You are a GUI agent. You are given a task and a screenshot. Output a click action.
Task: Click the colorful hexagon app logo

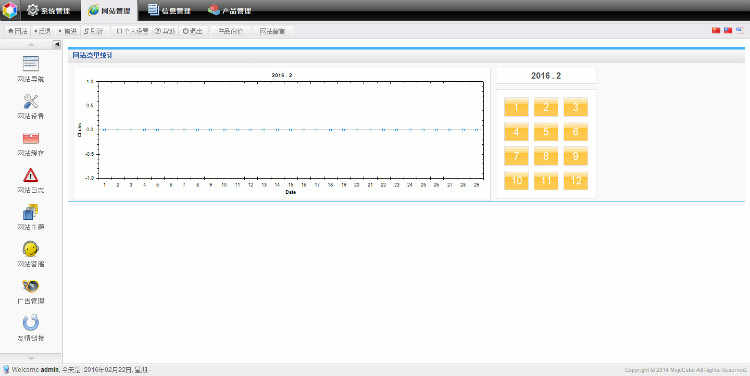coord(10,11)
